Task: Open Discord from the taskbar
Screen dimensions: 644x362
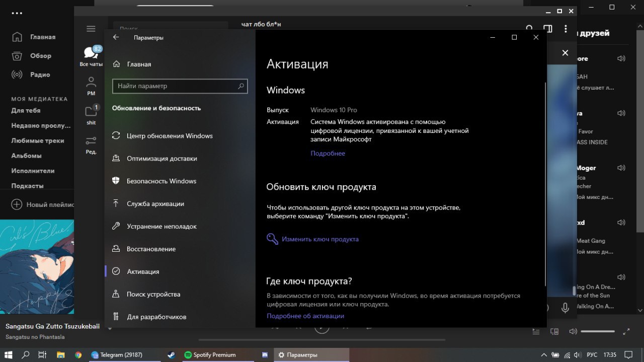Action: point(265,355)
